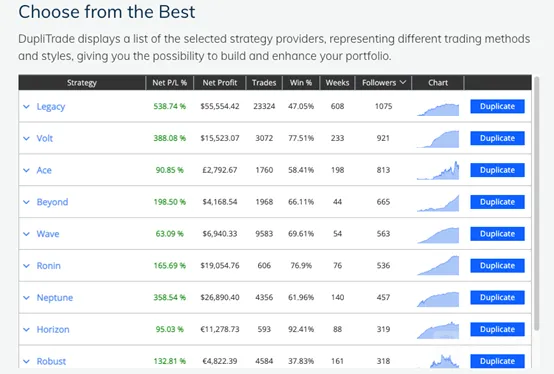554x374 pixels.
Task: Click the Chart column header
Action: (x=438, y=83)
